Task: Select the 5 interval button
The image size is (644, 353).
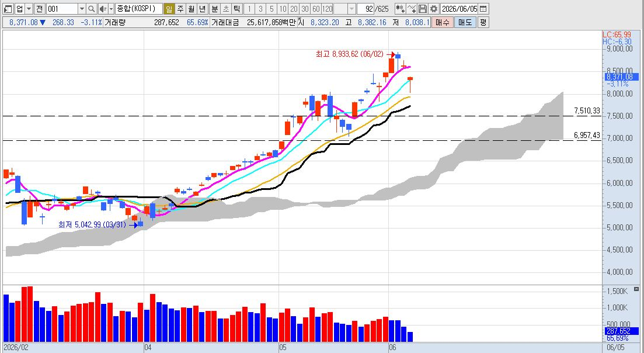Action: click(271, 9)
